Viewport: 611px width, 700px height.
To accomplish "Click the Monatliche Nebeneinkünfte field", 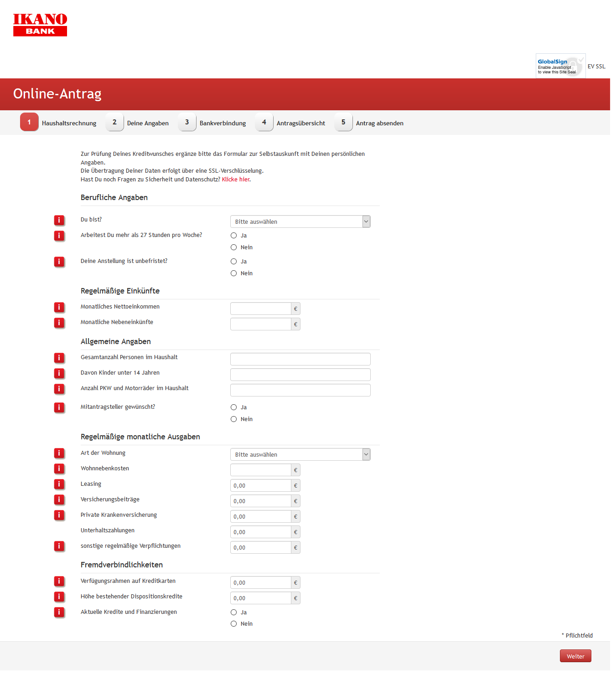I will coord(261,324).
